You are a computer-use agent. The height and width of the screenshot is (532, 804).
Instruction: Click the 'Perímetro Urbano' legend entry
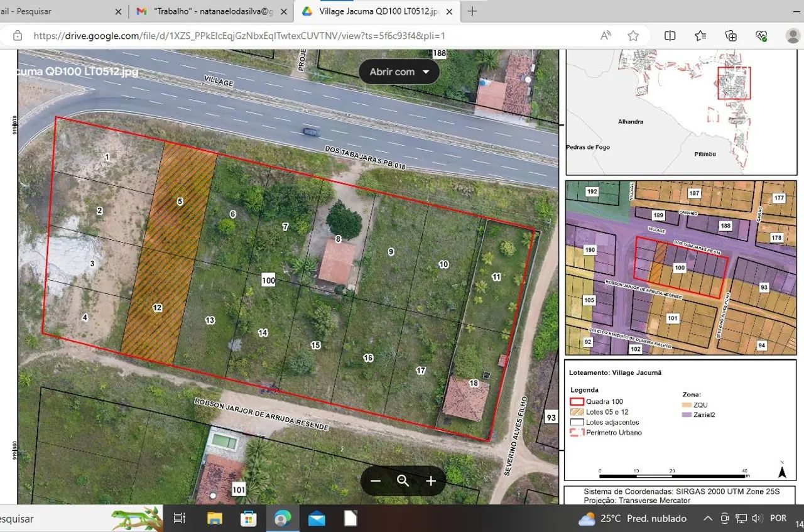pyautogui.click(x=606, y=433)
